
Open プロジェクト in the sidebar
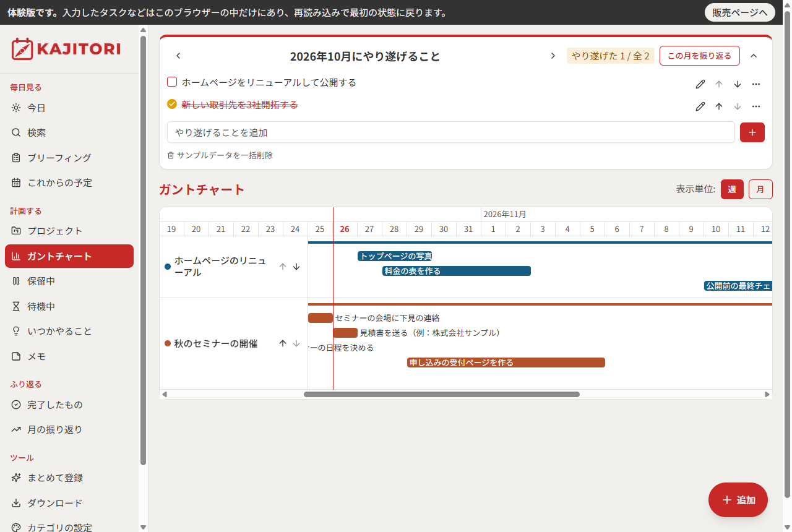tap(69, 231)
